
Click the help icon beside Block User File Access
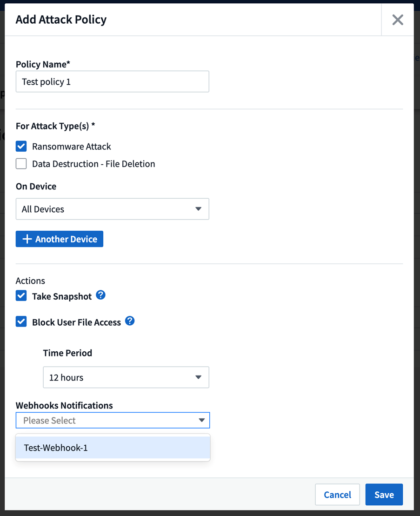tap(130, 321)
